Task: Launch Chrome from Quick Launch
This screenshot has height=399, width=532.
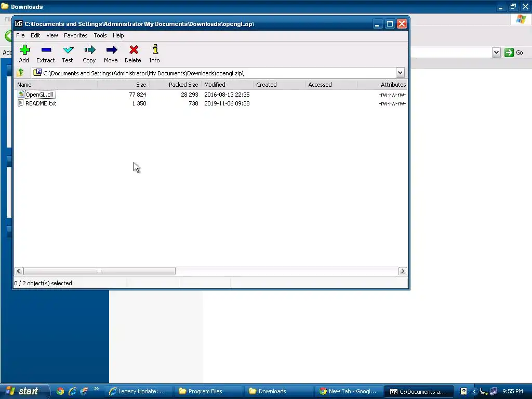Action: coord(60,391)
